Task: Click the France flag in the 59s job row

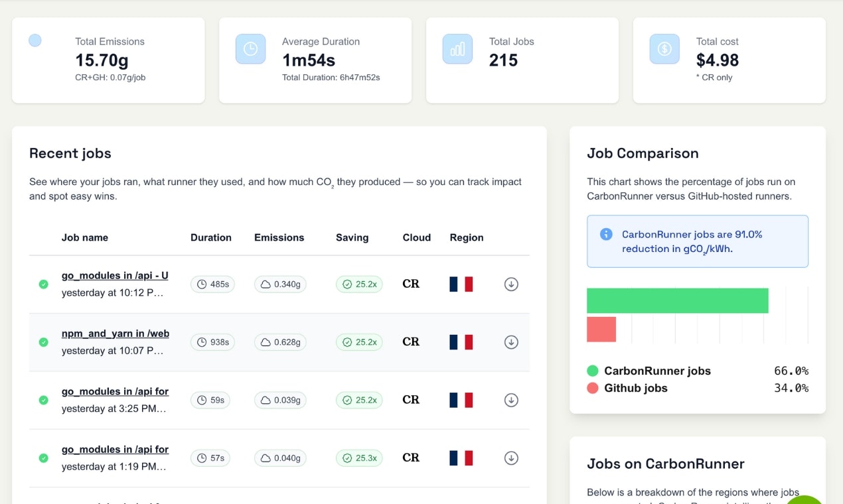Action: (461, 400)
